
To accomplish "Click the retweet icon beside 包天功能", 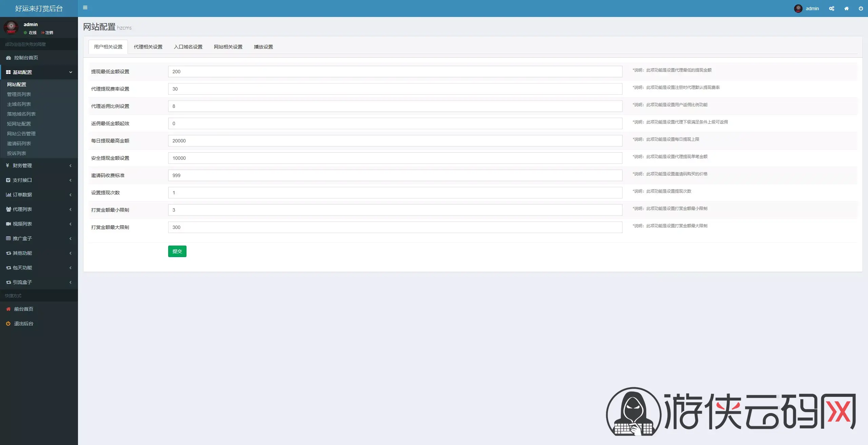I will [x=8, y=268].
